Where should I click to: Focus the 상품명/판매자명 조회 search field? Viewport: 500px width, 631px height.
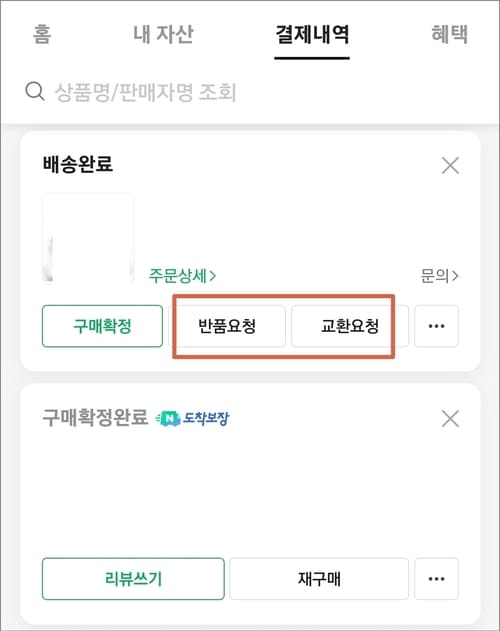(x=250, y=92)
